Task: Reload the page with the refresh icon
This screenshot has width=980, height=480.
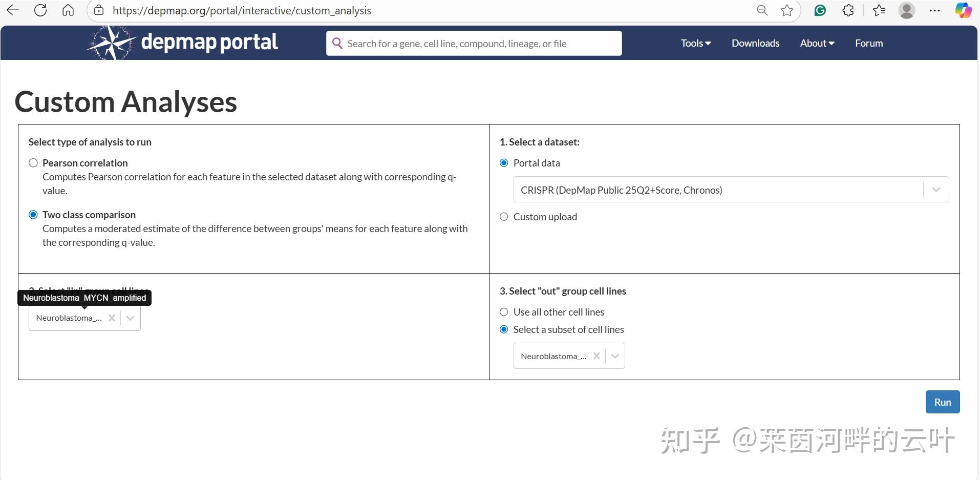Action: [x=40, y=10]
